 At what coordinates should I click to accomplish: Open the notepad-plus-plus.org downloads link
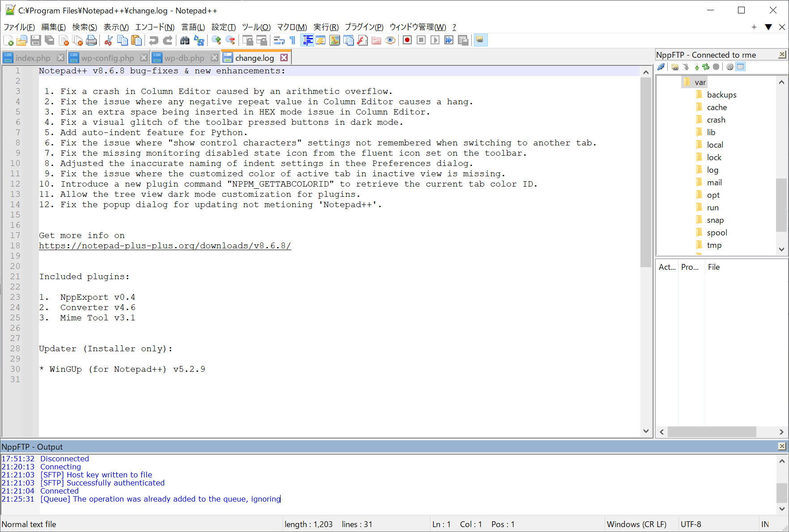(x=165, y=246)
